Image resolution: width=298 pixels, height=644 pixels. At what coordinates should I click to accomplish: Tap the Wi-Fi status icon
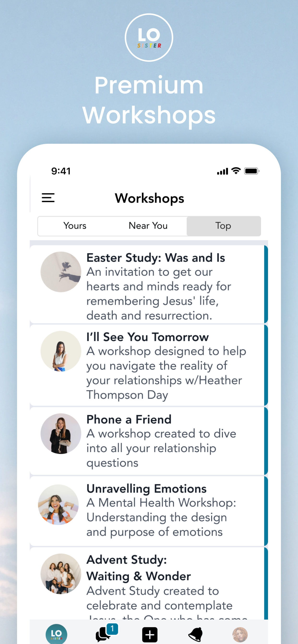point(236,171)
